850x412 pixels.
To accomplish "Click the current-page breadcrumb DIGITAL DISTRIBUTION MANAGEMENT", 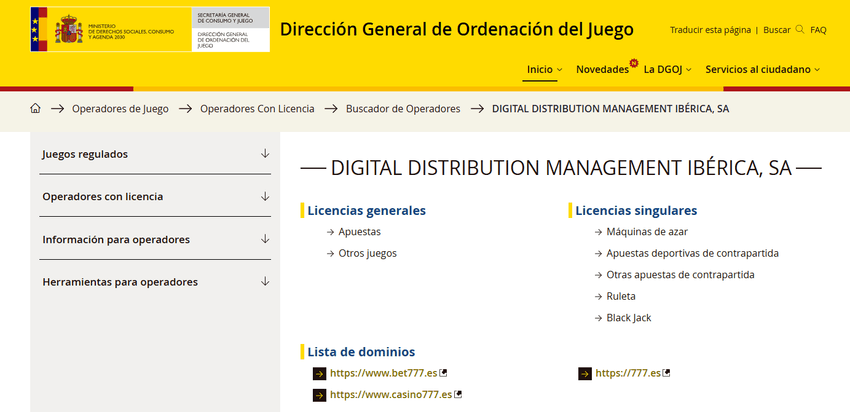I will (x=610, y=108).
